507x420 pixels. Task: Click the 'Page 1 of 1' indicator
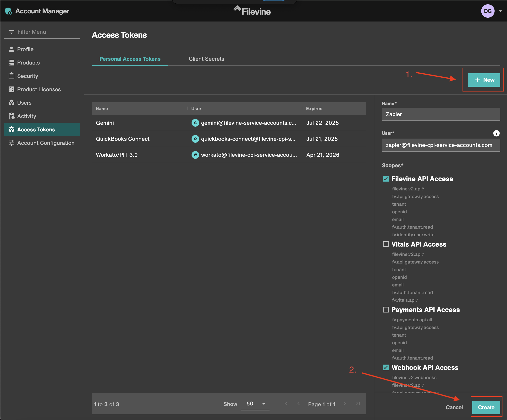tap(322, 404)
